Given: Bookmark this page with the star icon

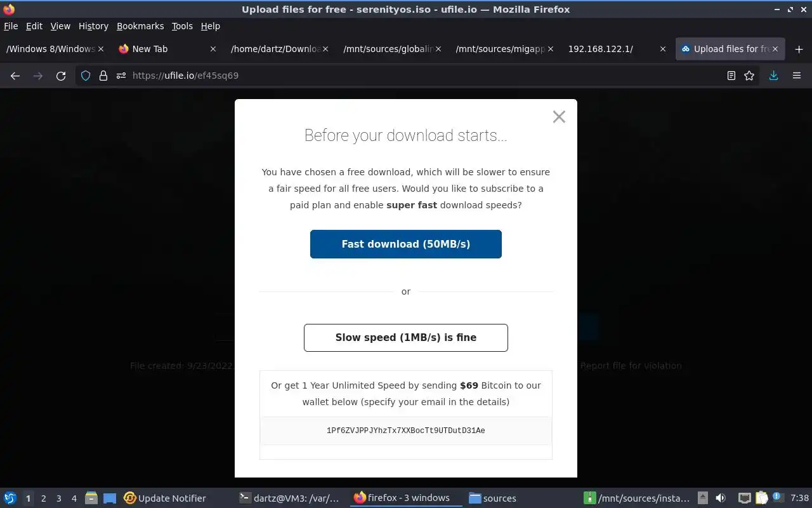Looking at the screenshot, I should [x=749, y=76].
